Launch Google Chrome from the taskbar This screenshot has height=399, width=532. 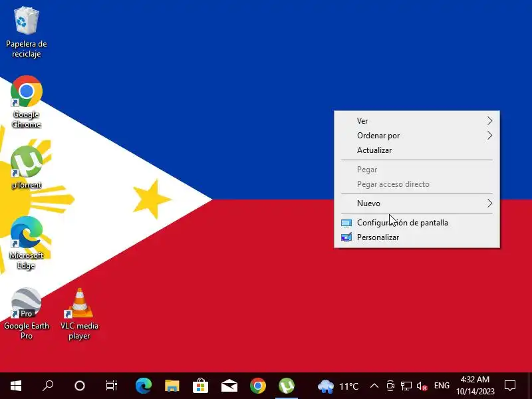click(x=258, y=386)
